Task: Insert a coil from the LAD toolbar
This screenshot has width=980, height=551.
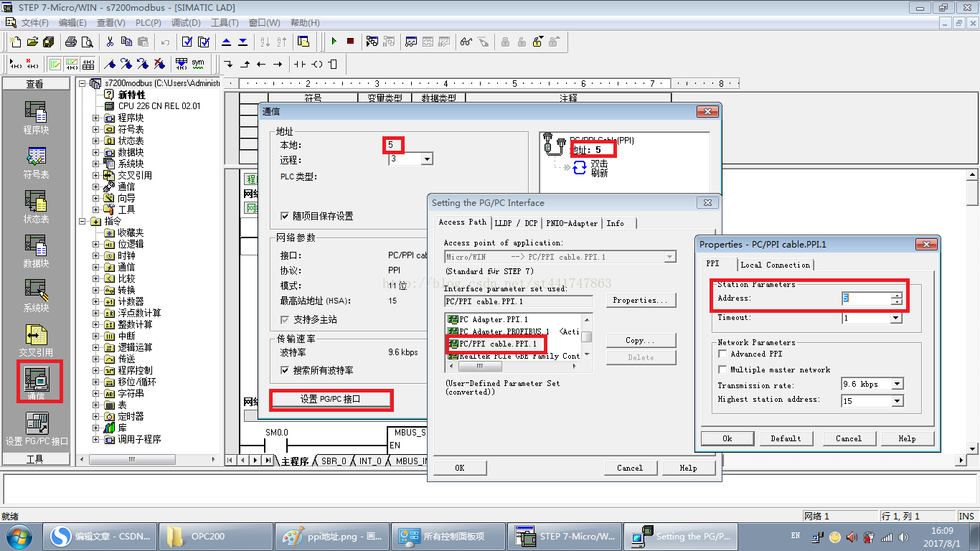Action: click(x=316, y=64)
